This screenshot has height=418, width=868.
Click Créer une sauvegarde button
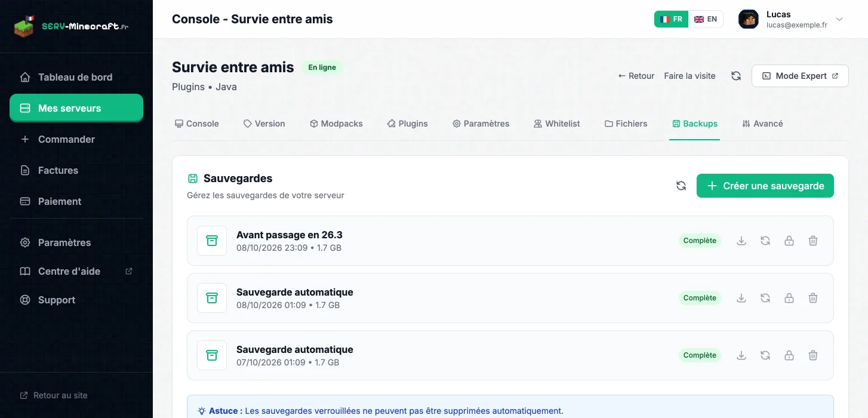click(765, 186)
